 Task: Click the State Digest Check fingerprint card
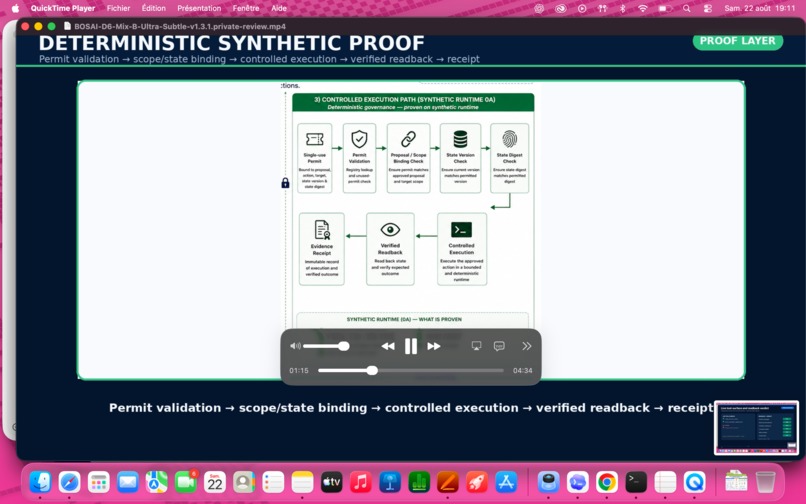pyautogui.click(x=509, y=158)
